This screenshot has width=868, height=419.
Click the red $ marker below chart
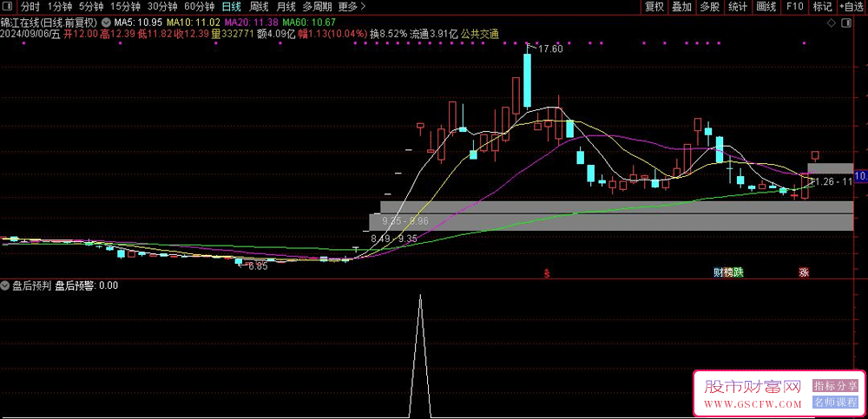click(x=547, y=273)
